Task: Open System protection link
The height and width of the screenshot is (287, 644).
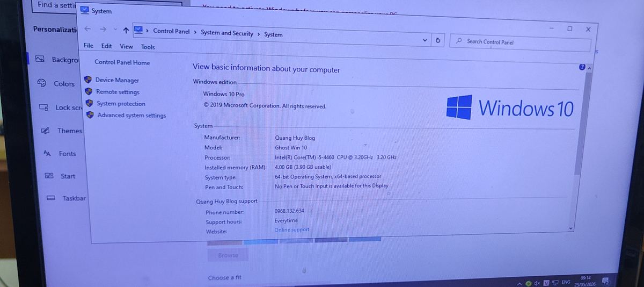Action: 121,104
